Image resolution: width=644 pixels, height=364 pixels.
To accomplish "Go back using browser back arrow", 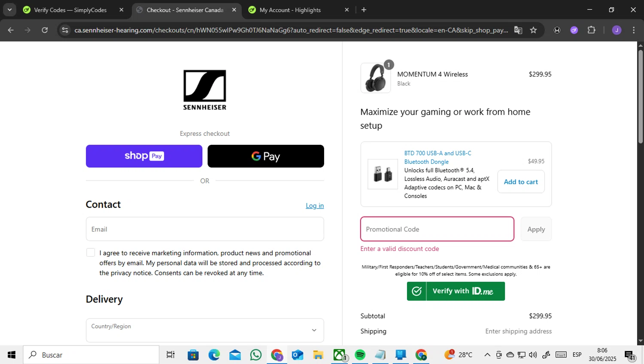I will (11, 30).
